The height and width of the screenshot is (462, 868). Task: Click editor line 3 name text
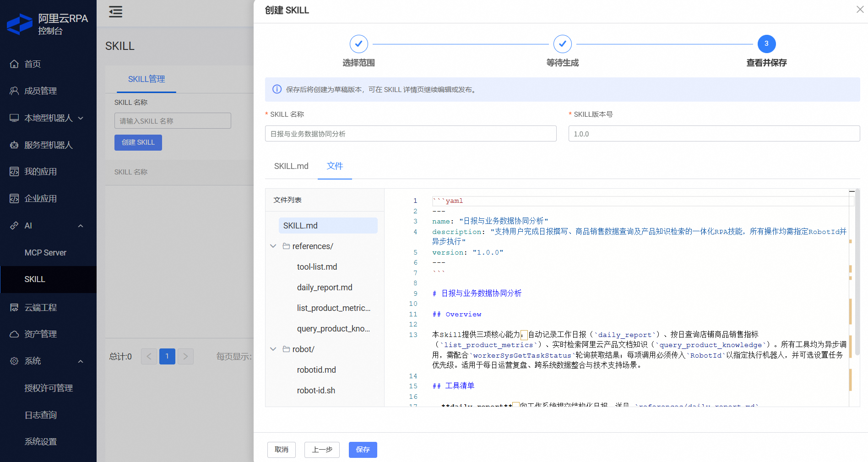pyautogui.click(x=490, y=221)
